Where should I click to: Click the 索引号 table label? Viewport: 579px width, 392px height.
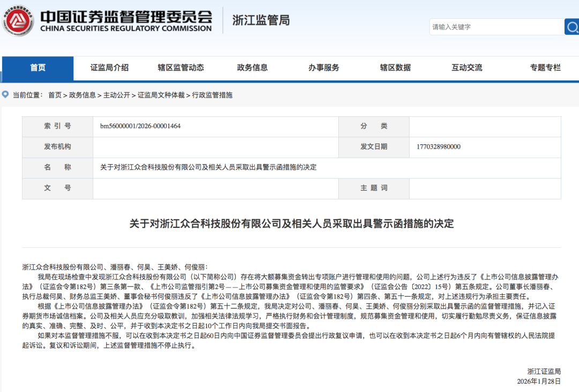tap(57, 126)
